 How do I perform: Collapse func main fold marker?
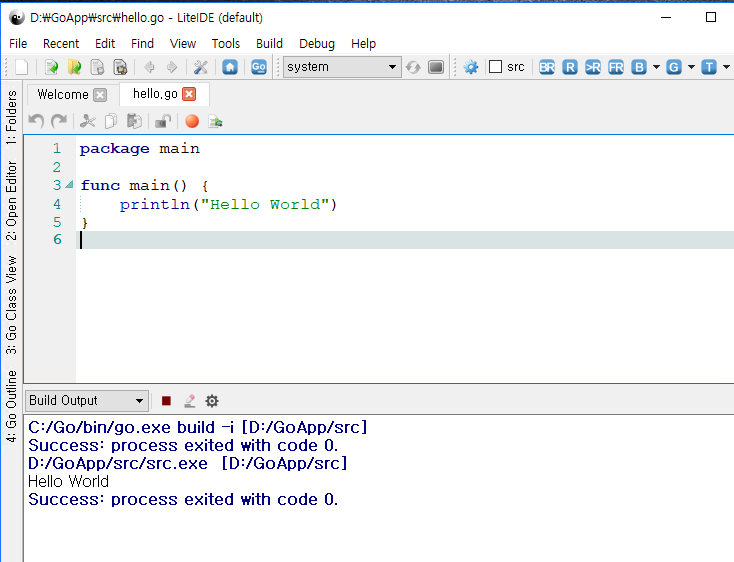tap(69, 186)
